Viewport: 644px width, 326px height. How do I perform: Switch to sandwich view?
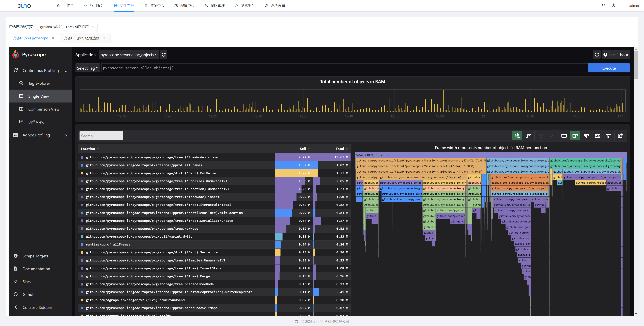(x=597, y=135)
